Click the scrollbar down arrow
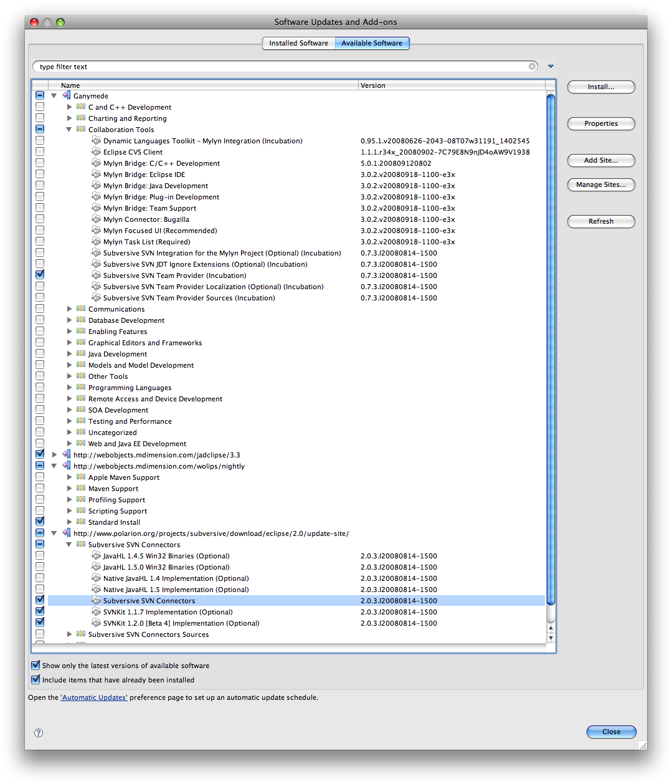The width and height of the screenshot is (672, 784). [x=551, y=638]
